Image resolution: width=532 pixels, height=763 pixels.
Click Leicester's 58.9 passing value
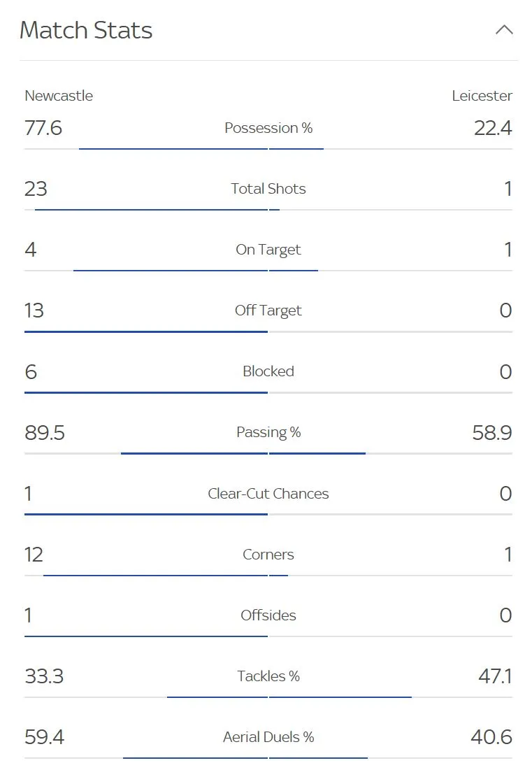(x=492, y=432)
